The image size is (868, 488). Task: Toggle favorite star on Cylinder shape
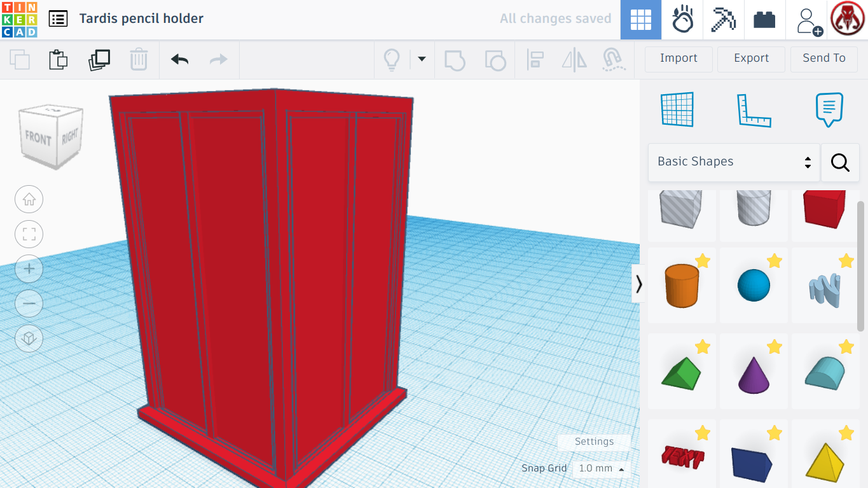coord(703,261)
